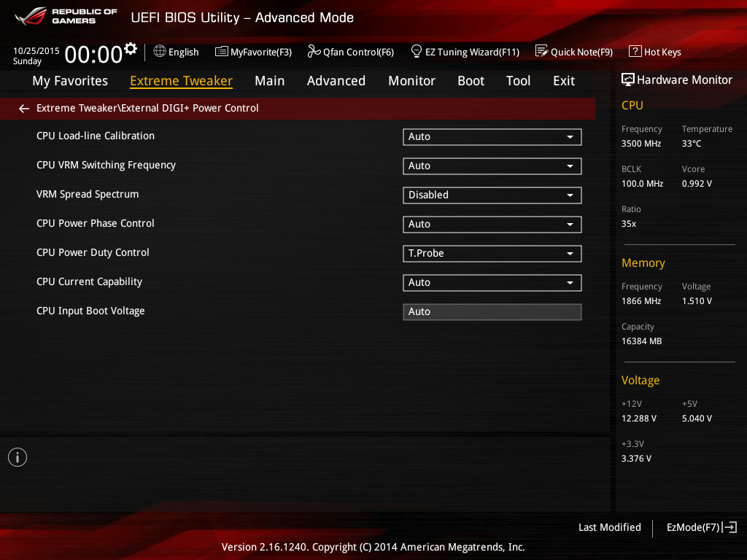
Task: Click the 00:00 clock display
Action: point(93,54)
